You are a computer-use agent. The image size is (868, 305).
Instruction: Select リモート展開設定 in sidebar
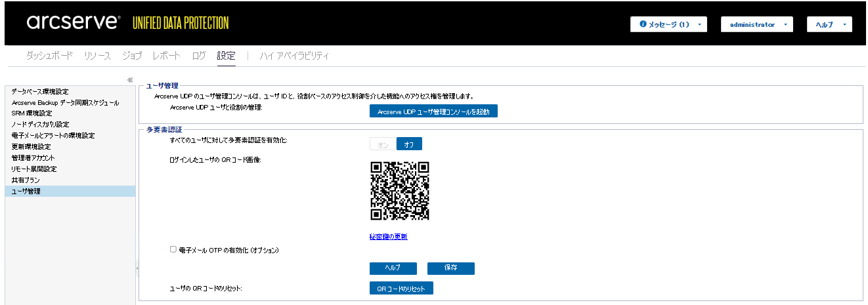pyautogui.click(x=70, y=169)
